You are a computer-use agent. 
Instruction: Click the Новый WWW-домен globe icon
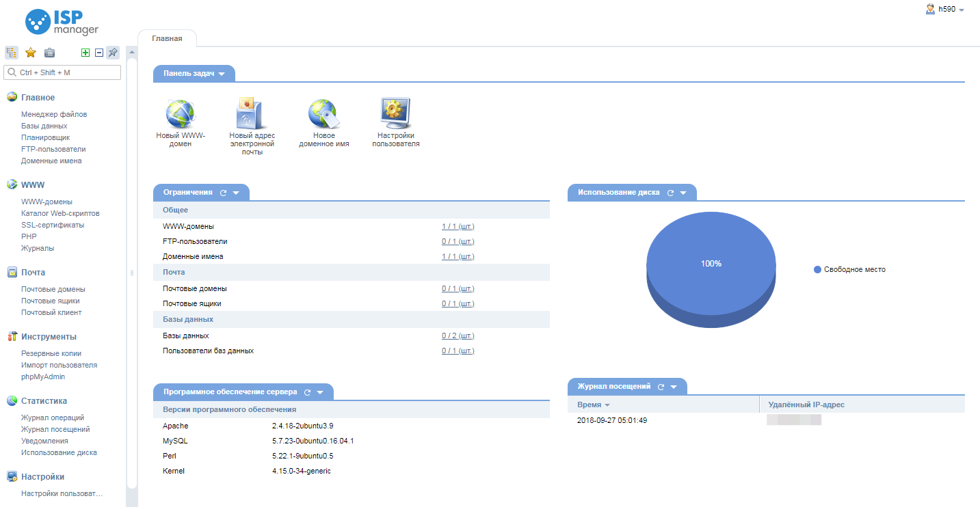(x=181, y=113)
